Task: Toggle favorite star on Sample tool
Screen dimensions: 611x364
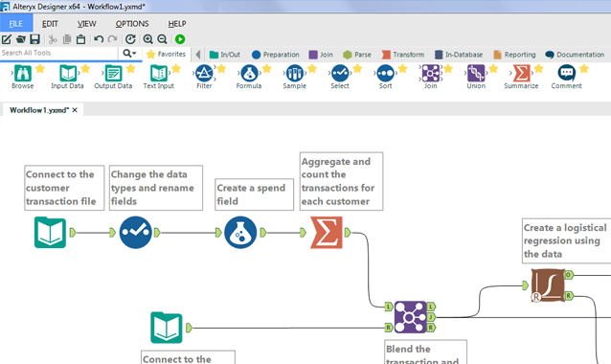Action: click(312, 69)
